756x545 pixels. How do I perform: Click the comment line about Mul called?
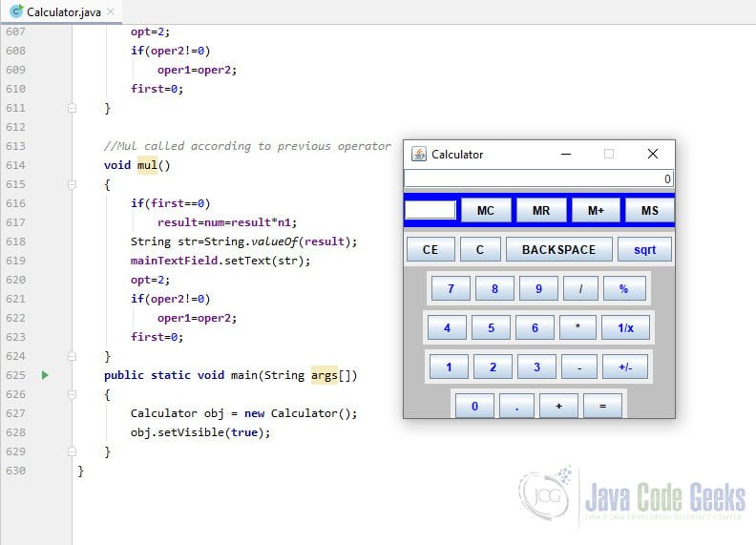(x=247, y=146)
